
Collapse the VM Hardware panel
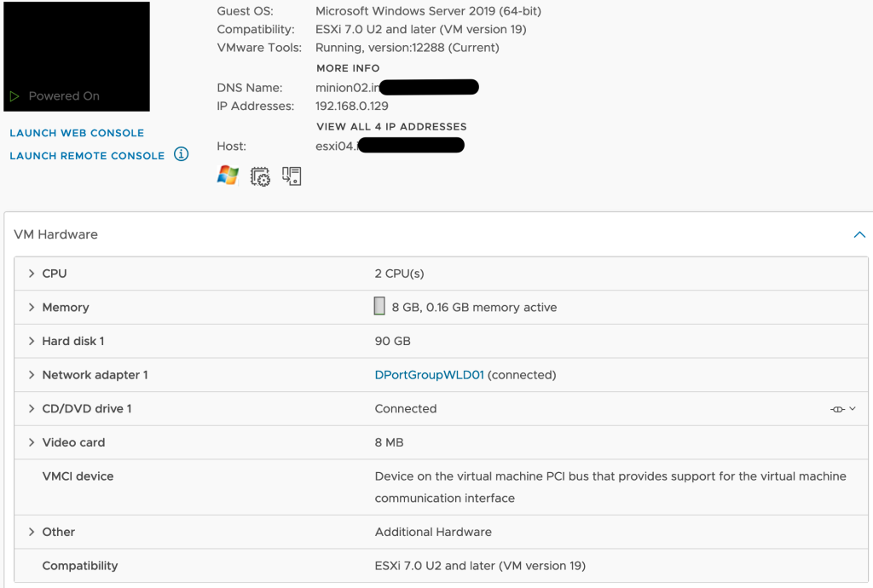click(859, 234)
